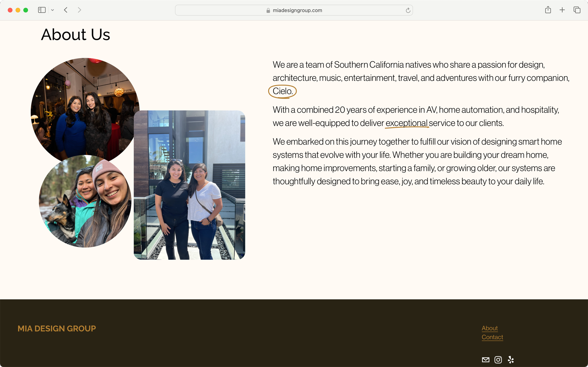The image size is (588, 367).
Task: Open the Contact footer link
Action: pyautogui.click(x=492, y=337)
